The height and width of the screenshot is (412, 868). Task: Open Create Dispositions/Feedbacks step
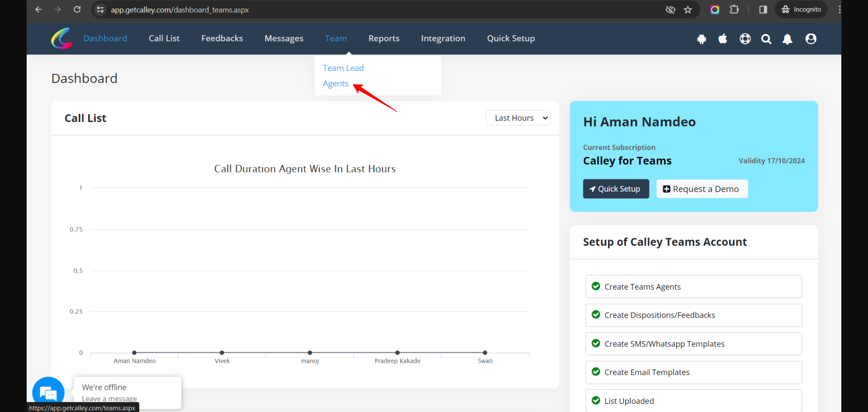693,315
